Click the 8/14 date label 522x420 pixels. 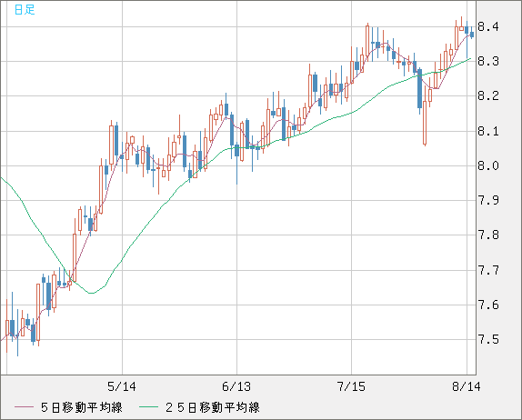click(x=467, y=386)
